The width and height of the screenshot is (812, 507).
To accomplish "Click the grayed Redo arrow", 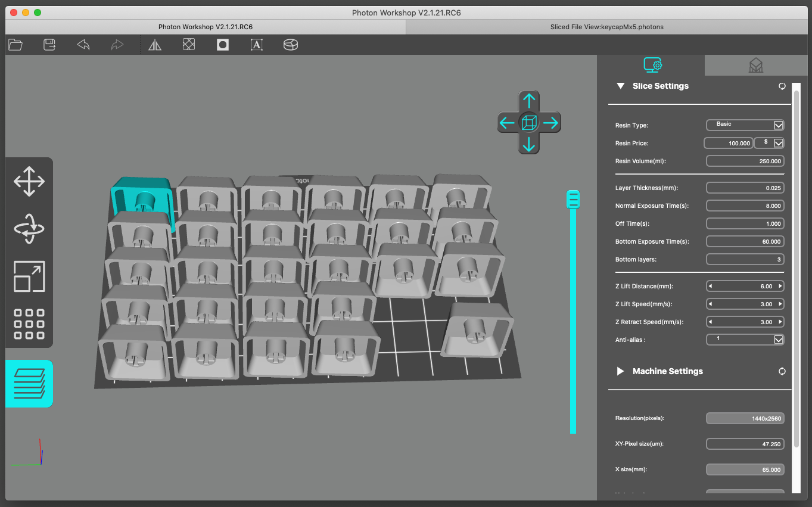I will click(117, 45).
